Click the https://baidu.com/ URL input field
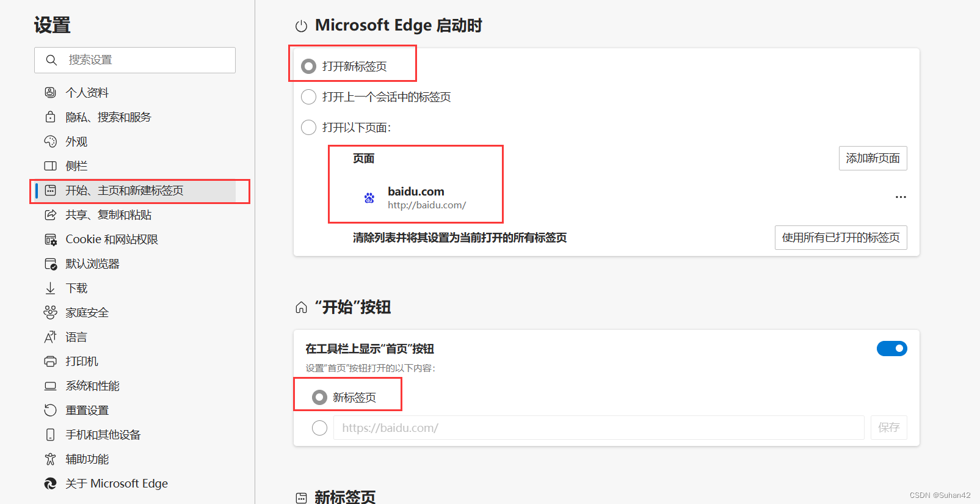 [x=598, y=428]
